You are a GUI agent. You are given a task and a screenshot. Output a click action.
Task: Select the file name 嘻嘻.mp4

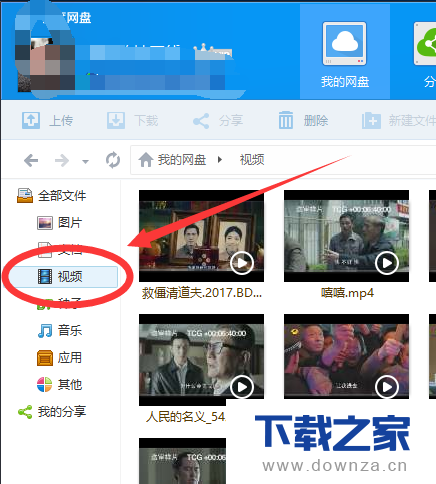coord(347,293)
